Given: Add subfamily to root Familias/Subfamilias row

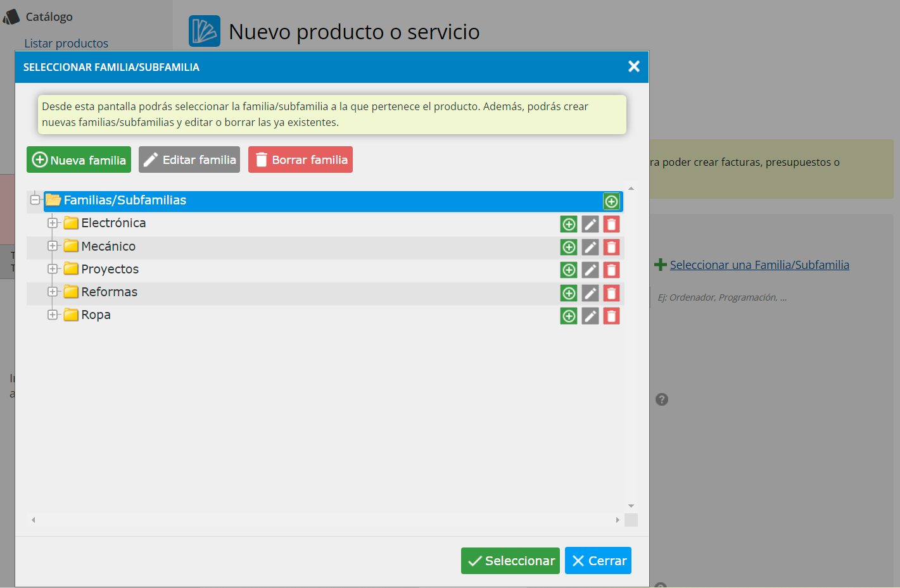Looking at the screenshot, I should (611, 201).
